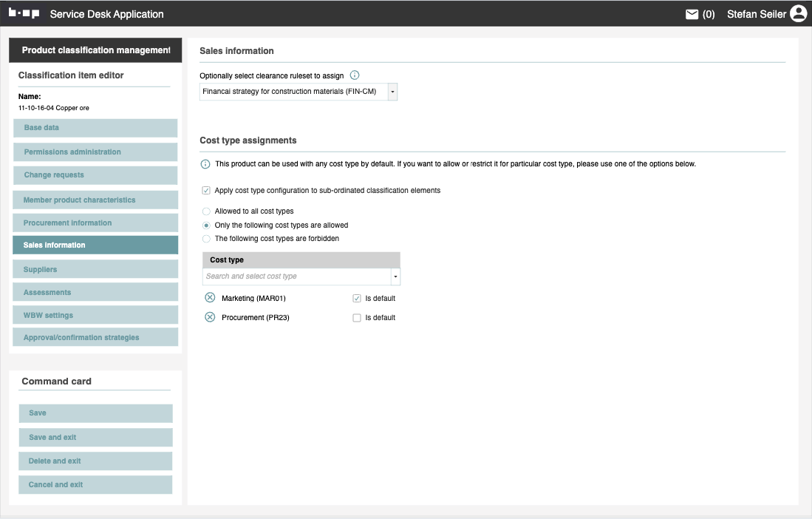Viewport: 812px width, 519px height.
Task: Select The following cost types are forbidden
Action: pos(207,239)
